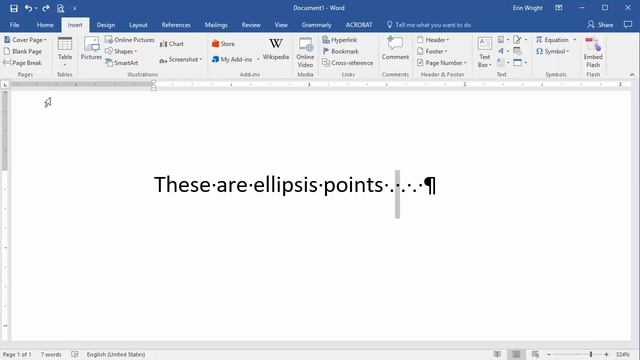Open the Header dropdown
640x360 pixels.
433,40
